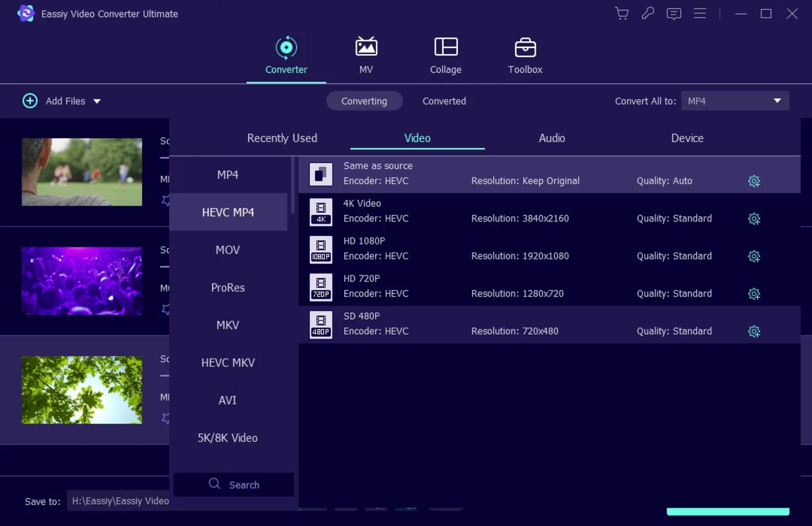Switch to the Device format tab
This screenshot has width=812, height=526.
click(x=687, y=138)
